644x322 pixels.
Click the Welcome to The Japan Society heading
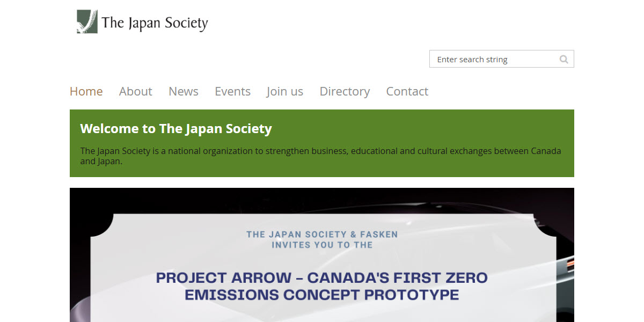point(176,128)
